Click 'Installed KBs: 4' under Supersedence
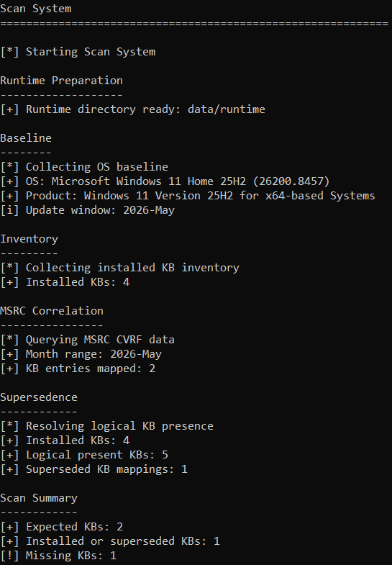The height and width of the screenshot is (565, 392). tap(65, 440)
